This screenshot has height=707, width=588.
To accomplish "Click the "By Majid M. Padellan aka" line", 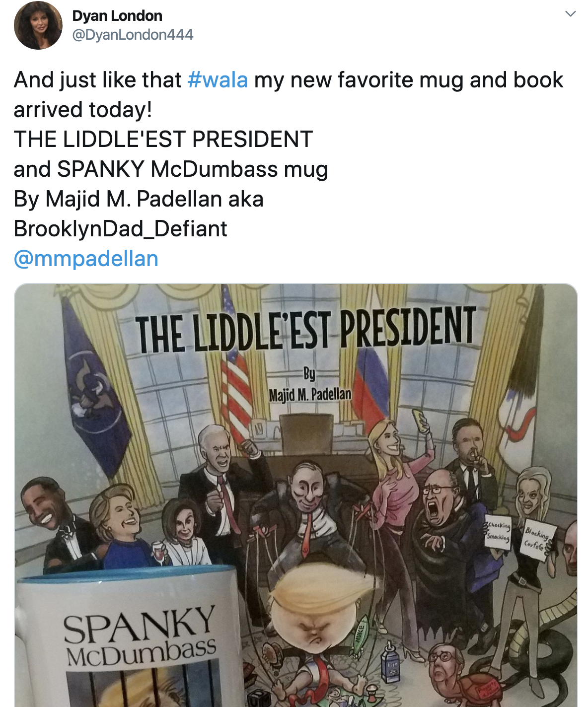I will [139, 199].
